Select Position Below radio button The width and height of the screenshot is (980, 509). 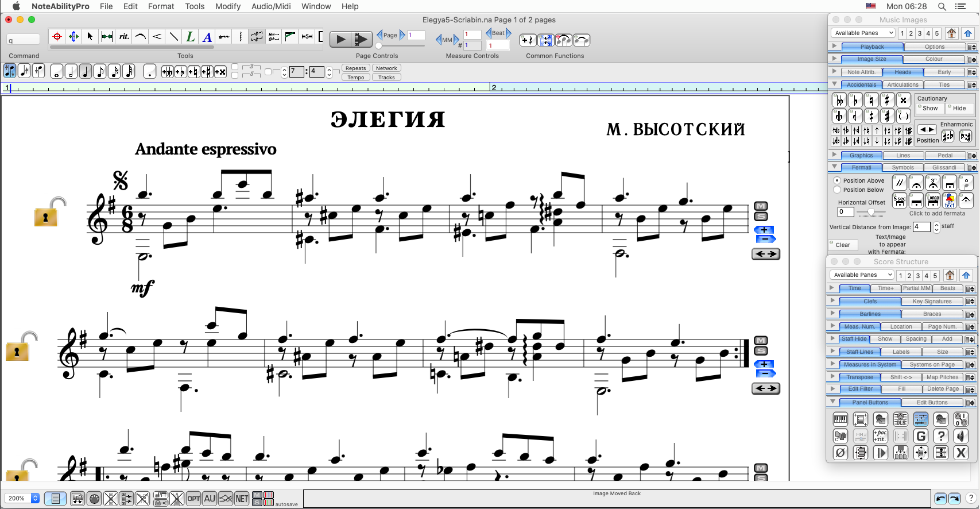tap(837, 190)
